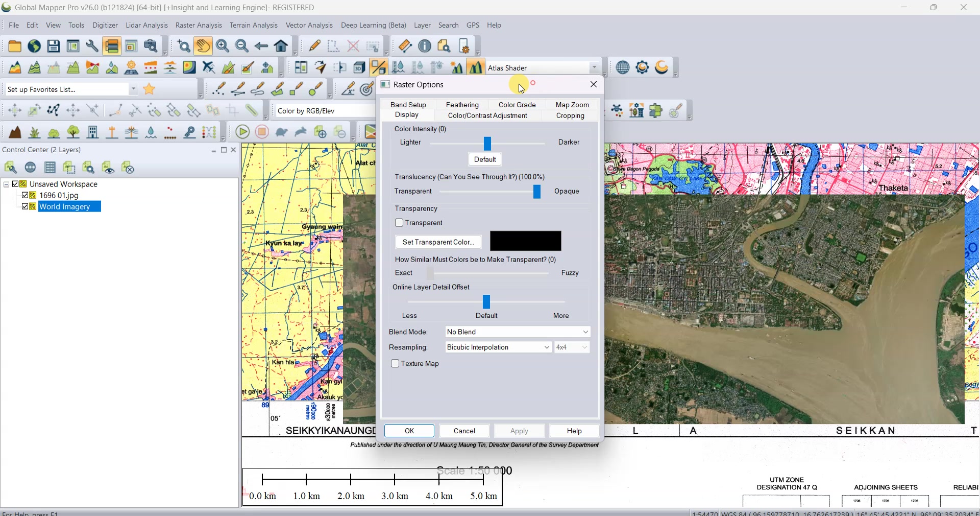Select the Zoom Out magnifier tool

(242, 46)
